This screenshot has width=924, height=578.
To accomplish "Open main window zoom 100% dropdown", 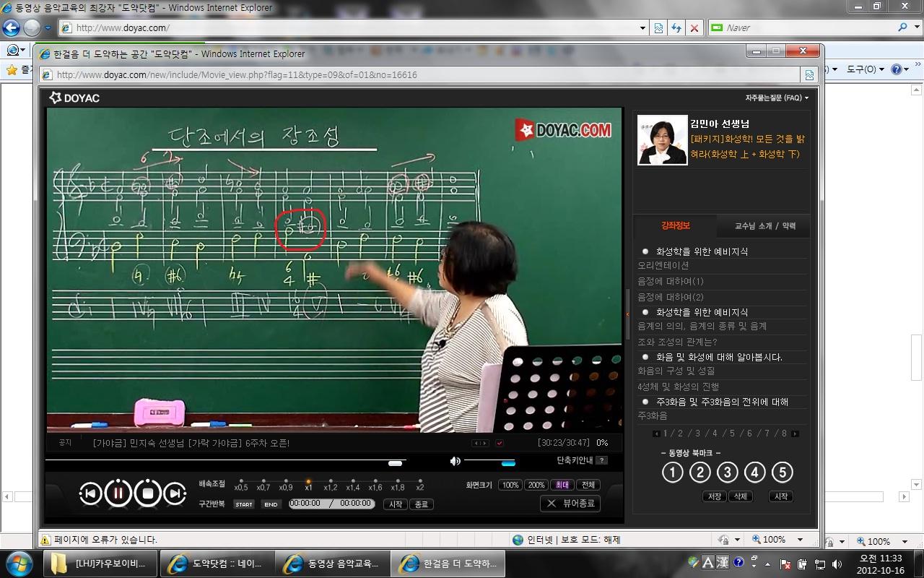I will point(904,541).
